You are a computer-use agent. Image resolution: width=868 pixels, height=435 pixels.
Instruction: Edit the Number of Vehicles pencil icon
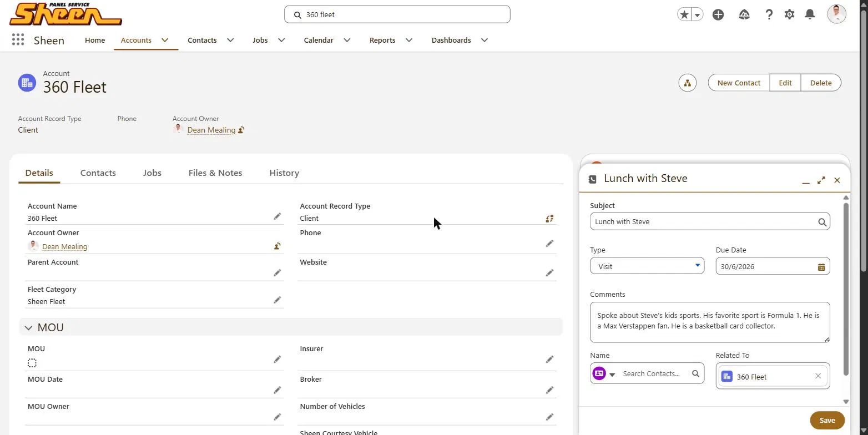tap(549, 417)
